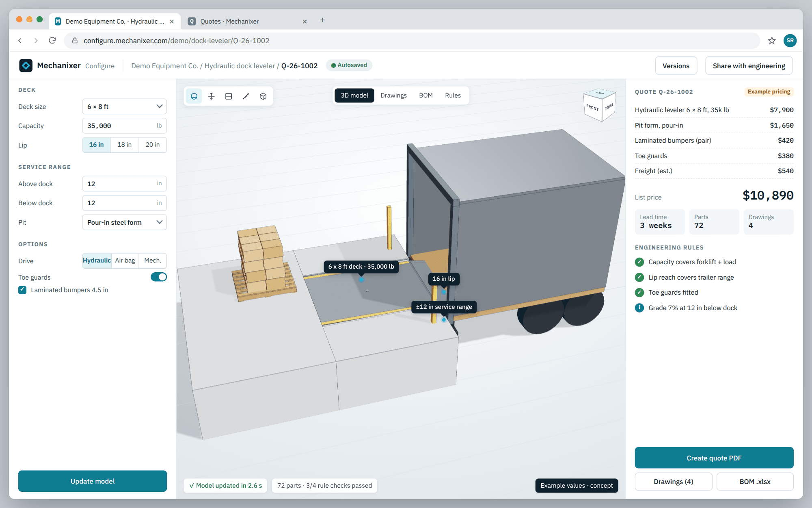This screenshot has height=508, width=812.
Task: Open Drawings (4) download
Action: tap(674, 482)
